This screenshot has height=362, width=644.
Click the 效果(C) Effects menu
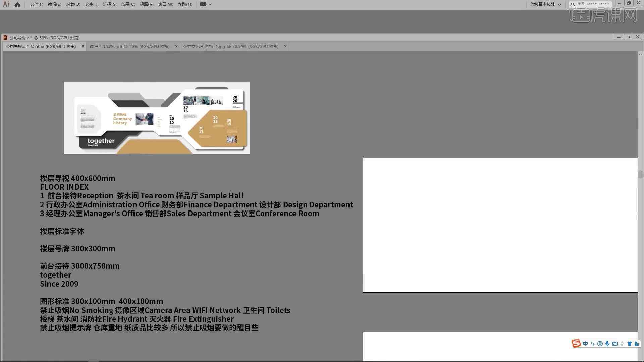pos(128,4)
